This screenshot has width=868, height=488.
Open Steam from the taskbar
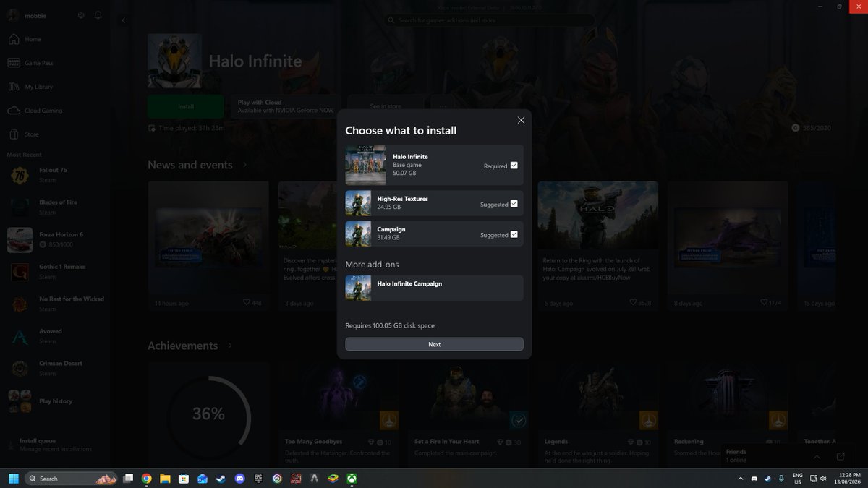(x=221, y=479)
